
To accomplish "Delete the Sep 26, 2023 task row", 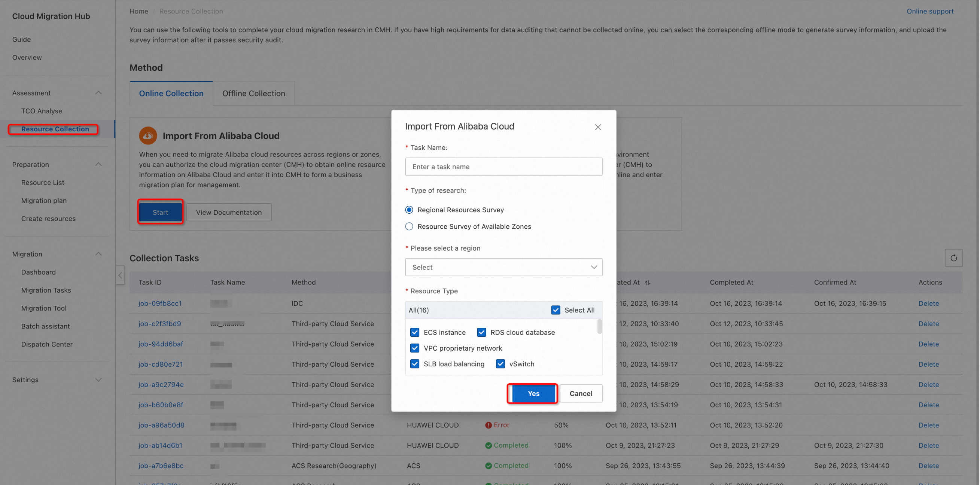I will 928,465.
